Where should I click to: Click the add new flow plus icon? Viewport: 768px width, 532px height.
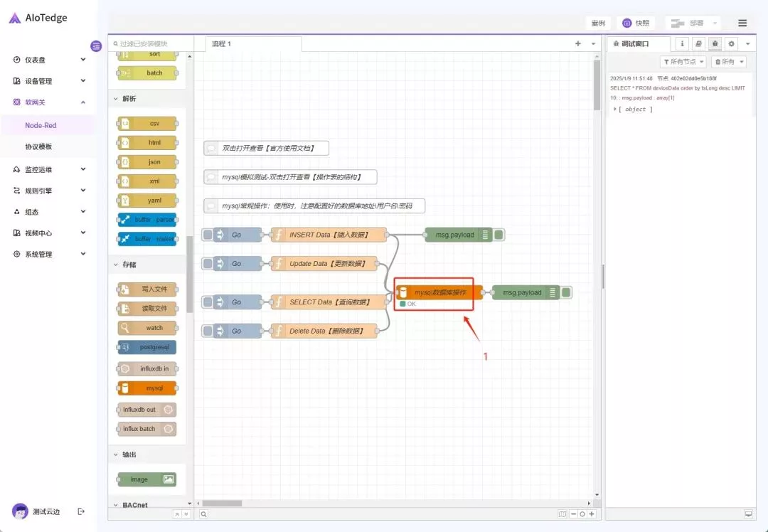tap(578, 43)
